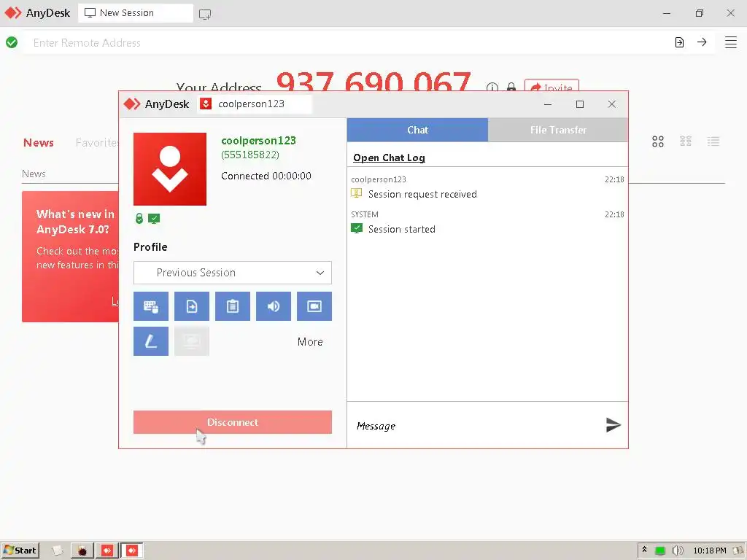
Task: Open the main hamburger menu
Action: 731,42
